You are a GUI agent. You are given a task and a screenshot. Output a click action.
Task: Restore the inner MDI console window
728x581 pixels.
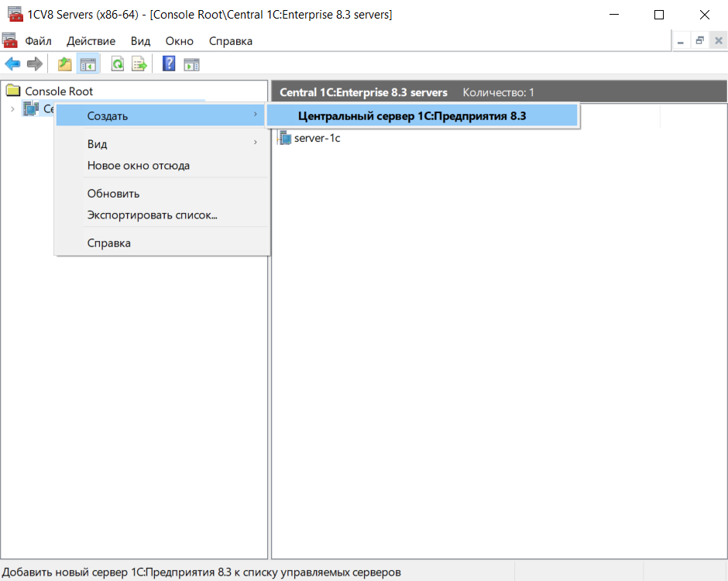(699, 41)
